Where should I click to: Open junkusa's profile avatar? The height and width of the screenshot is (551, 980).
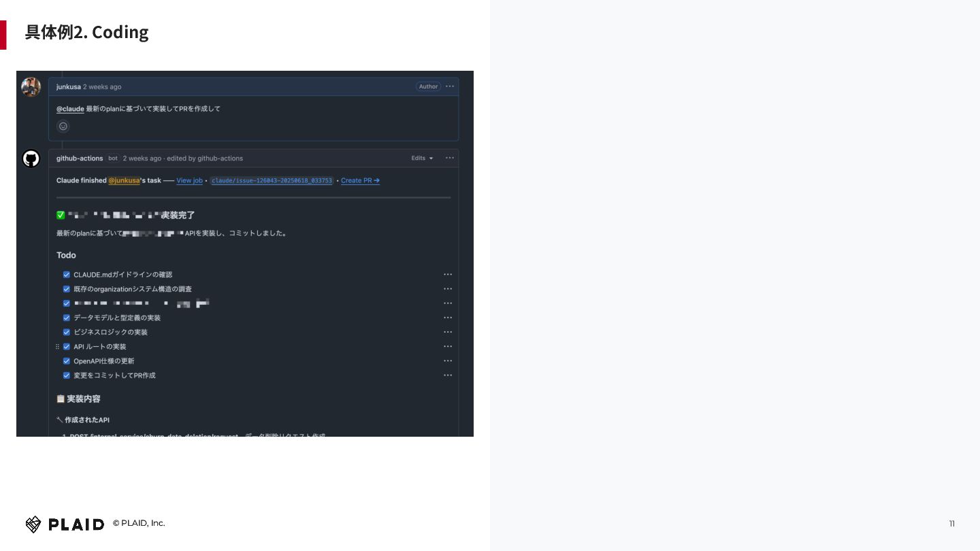(31, 87)
